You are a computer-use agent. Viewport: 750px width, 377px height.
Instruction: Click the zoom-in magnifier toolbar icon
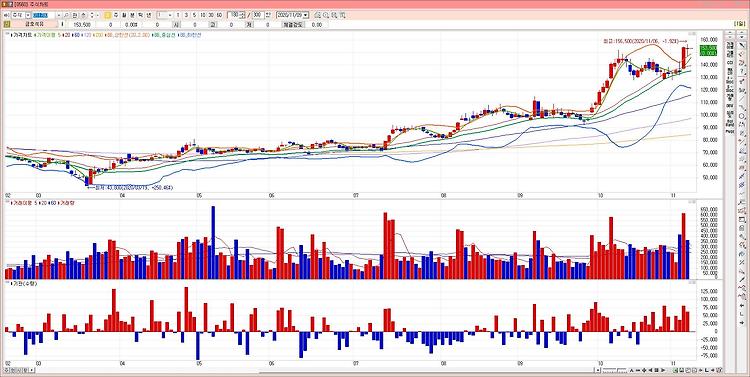326,15
